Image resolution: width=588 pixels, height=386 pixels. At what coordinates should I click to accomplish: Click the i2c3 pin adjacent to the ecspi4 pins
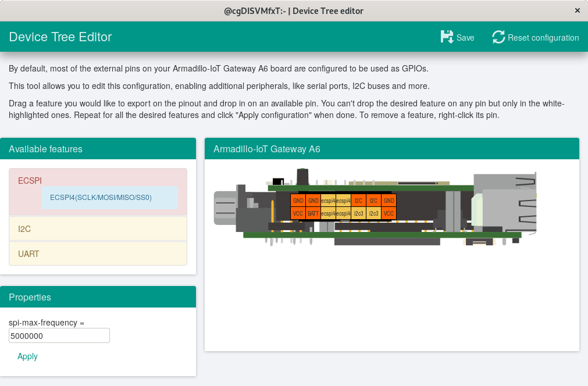(x=358, y=213)
